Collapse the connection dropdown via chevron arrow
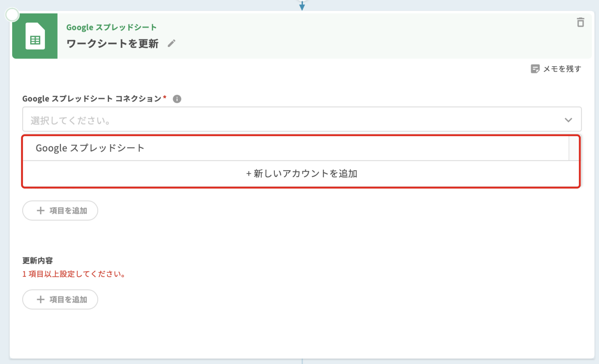The image size is (599, 364). coord(568,120)
